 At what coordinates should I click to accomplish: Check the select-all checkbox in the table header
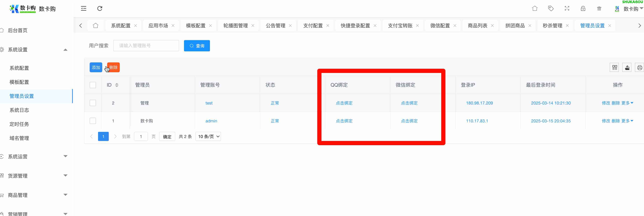point(93,85)
